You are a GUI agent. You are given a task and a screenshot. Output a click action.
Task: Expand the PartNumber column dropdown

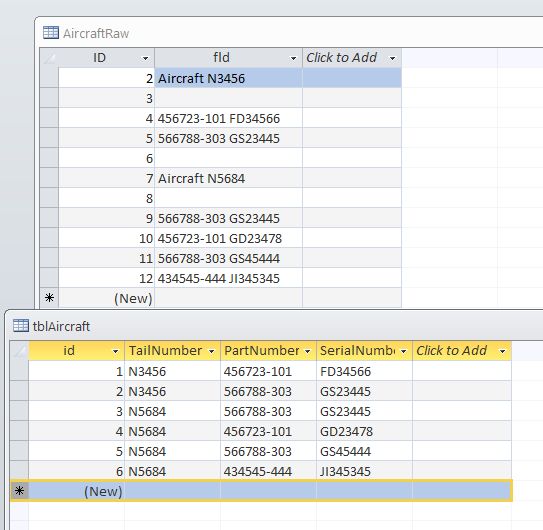[x=308, y=352]
